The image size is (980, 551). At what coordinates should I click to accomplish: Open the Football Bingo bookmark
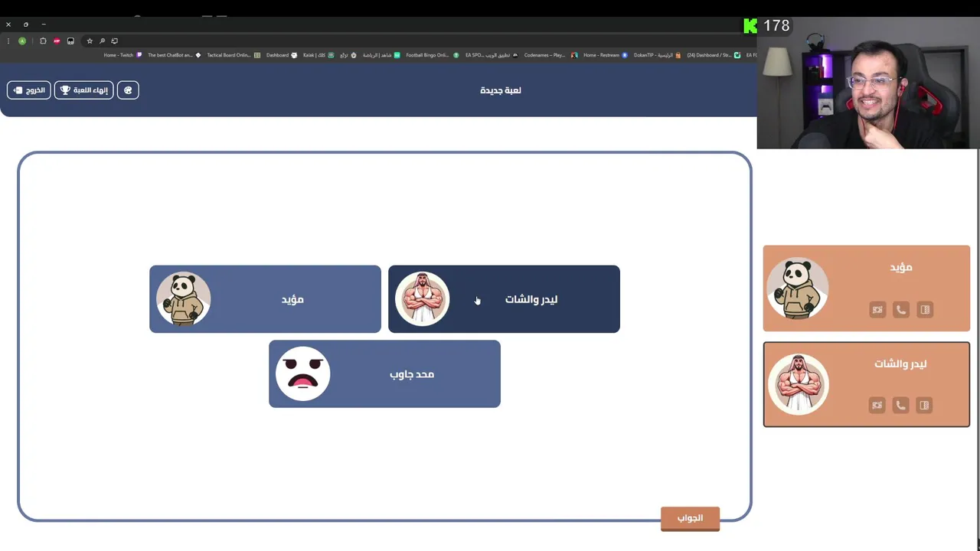pyautogui.click(x=433, y=55)
